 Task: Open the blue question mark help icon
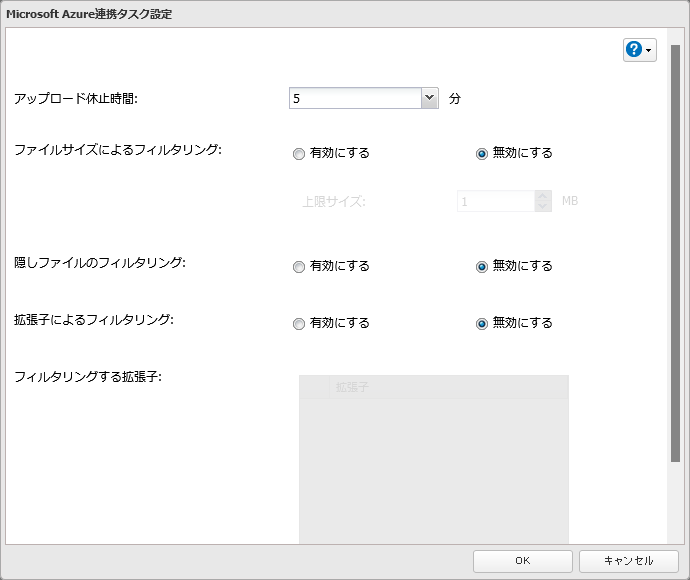click(x=634, y=49)
